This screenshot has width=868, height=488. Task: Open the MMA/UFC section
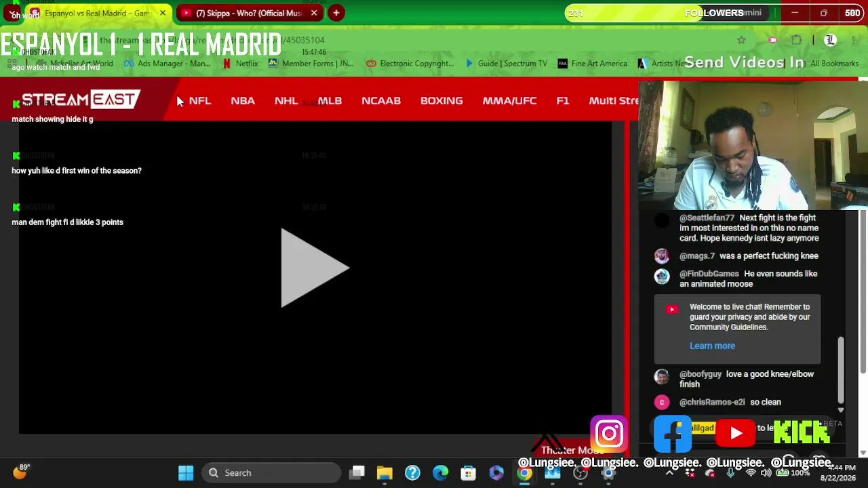(x=509, y=100)
